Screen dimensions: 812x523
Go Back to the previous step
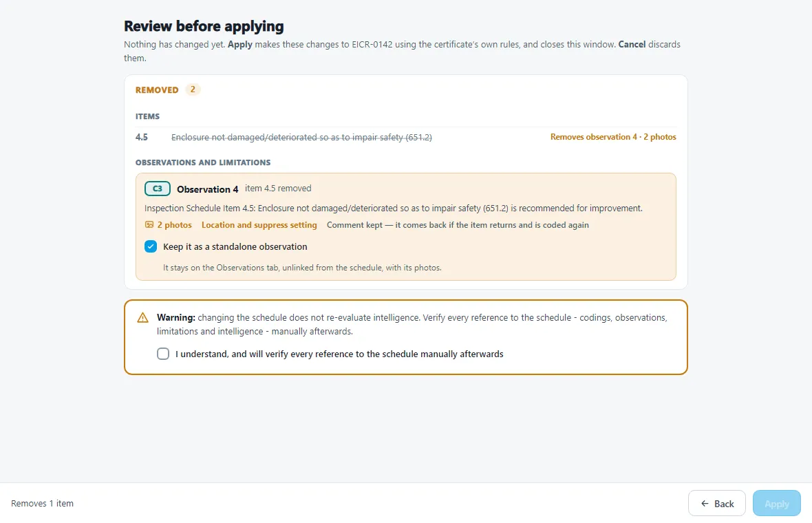click(x=717, y=503)
